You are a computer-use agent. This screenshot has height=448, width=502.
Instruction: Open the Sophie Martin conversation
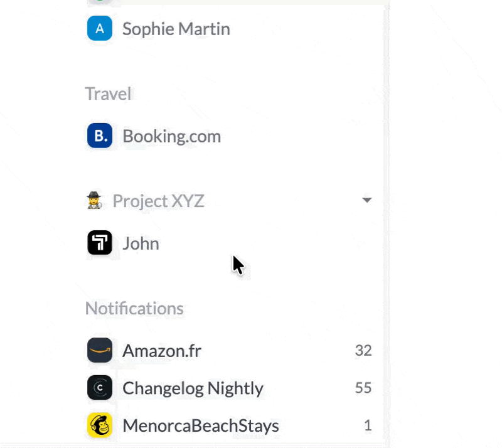[x=176, y=29]
